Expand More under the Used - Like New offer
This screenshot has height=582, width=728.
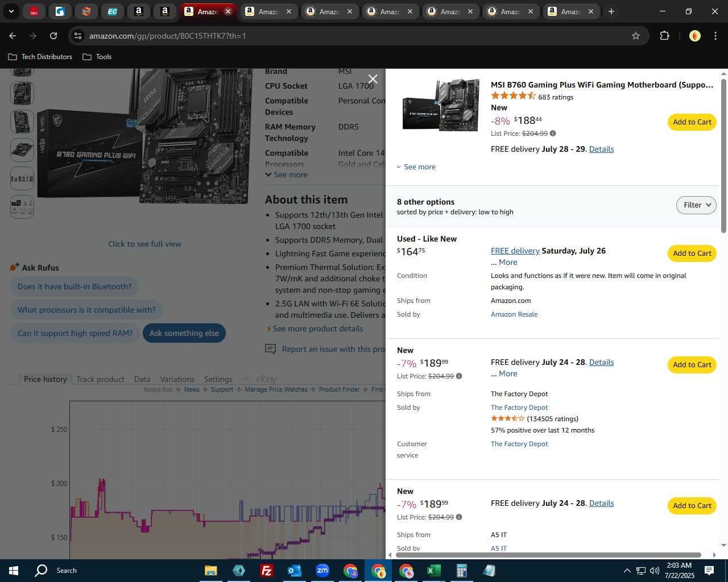point(508,262)
